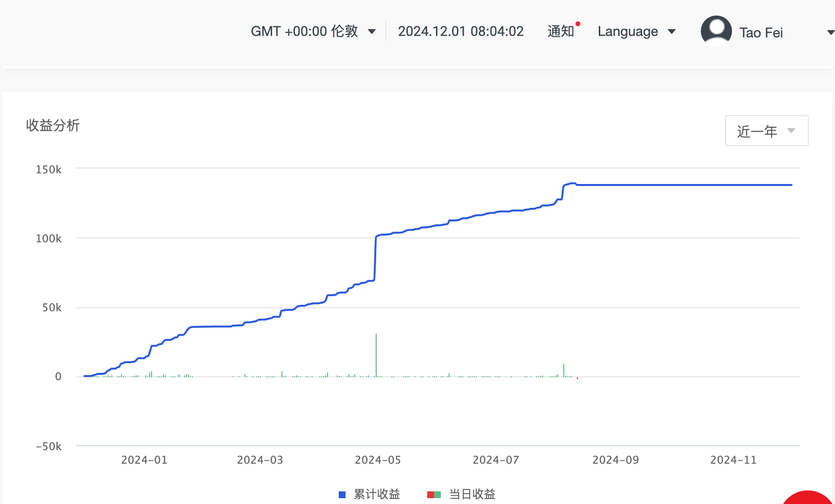
Task: Open the 近一年 time range selector
Action: tap(766, 131)
